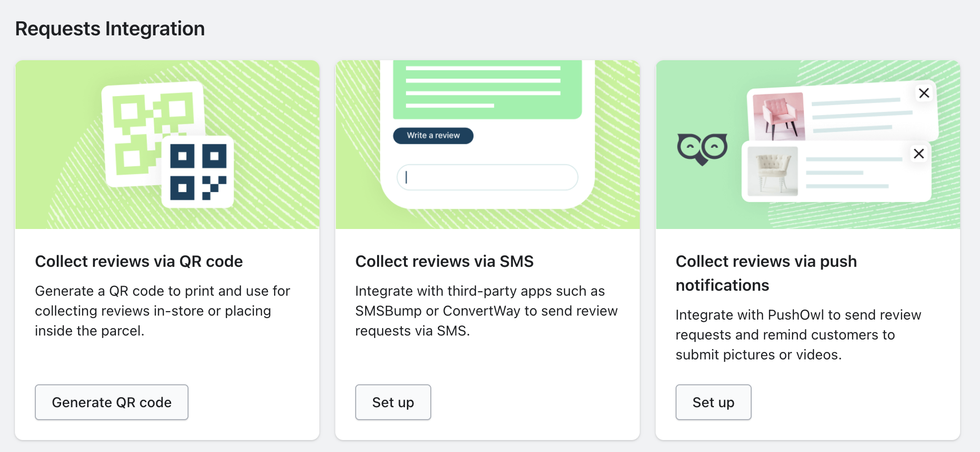The image size is (980, 452).
Task: Click Collect reviews via push notifications heading
Action: coord(766,273)
